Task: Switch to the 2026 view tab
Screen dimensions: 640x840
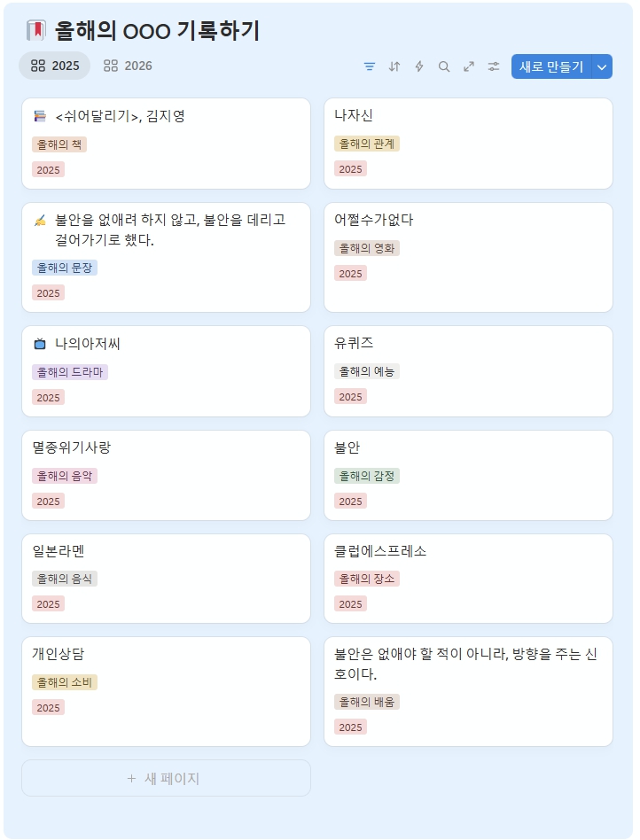Action: pyautogui.click(x=128, y=66)
